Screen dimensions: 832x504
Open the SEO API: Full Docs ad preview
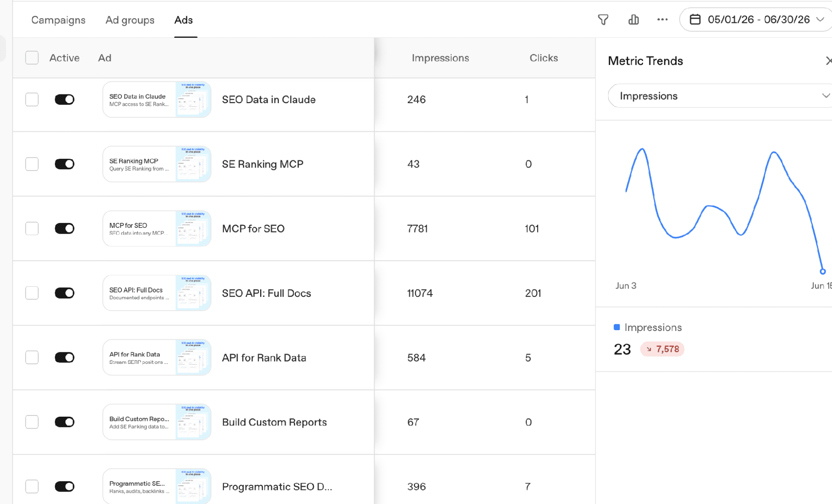click(x=157, y=293)
